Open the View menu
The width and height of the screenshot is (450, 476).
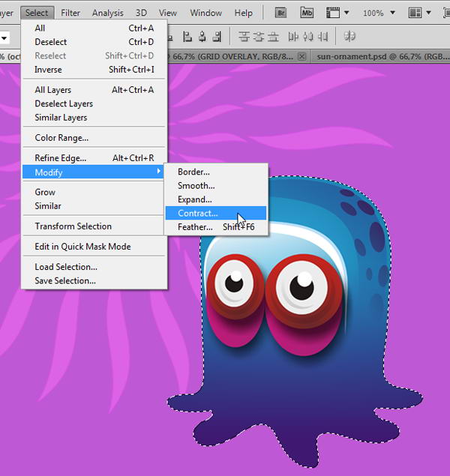167,13
